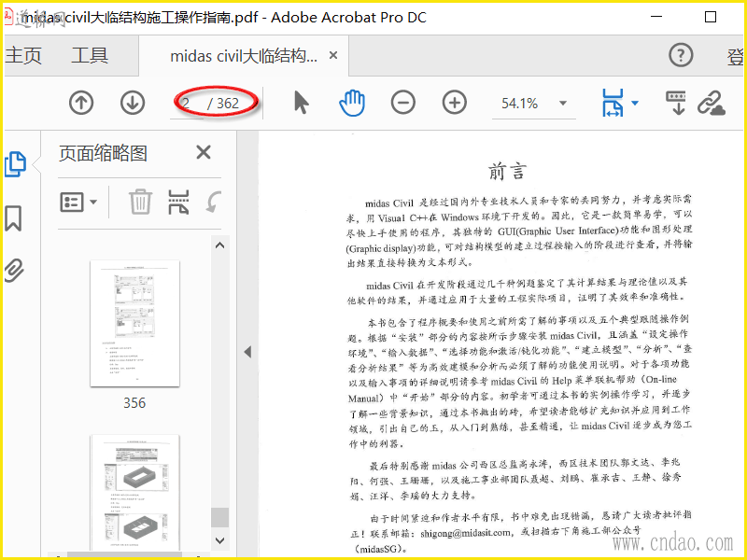Click the fit page width icon

pyautogui.click(x=613, y=103)
